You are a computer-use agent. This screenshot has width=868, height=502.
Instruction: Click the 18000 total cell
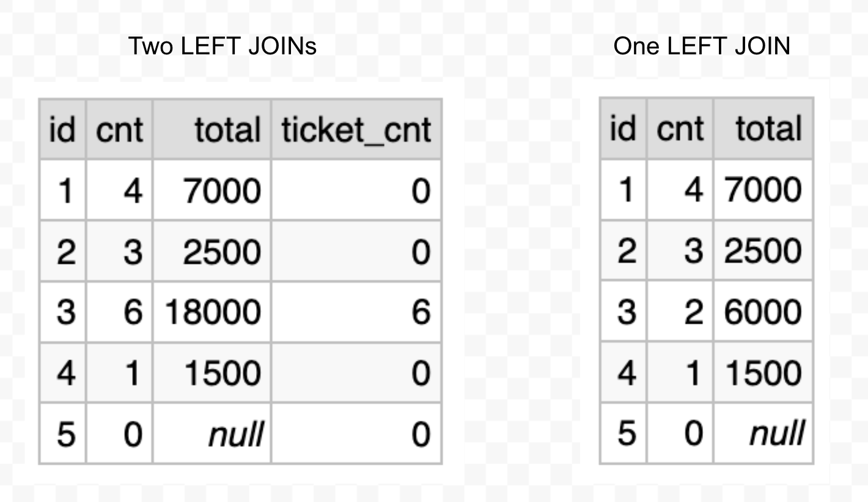(213, 312)
